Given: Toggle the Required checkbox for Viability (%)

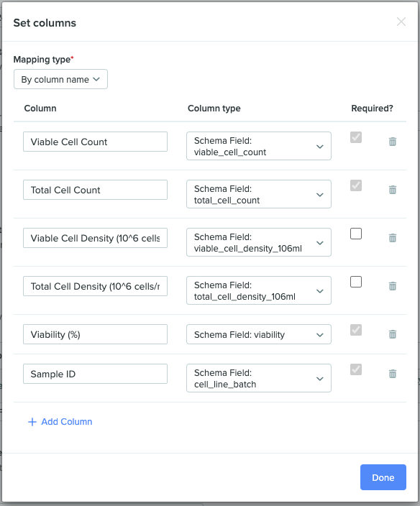Looking at the screenshot, I should [x=356, y=330].
